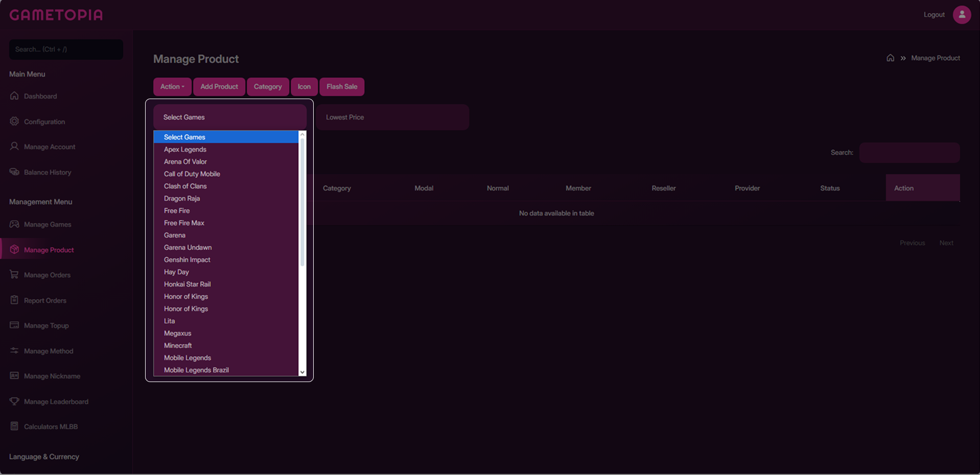The width and height of the screenshot is (980, 475).
Task: Focus the sidebar Search field
Action: [x=66, y=50]
